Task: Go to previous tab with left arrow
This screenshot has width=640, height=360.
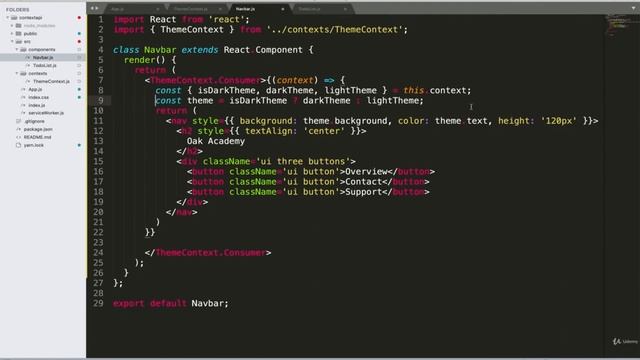Action: (92, 8)
